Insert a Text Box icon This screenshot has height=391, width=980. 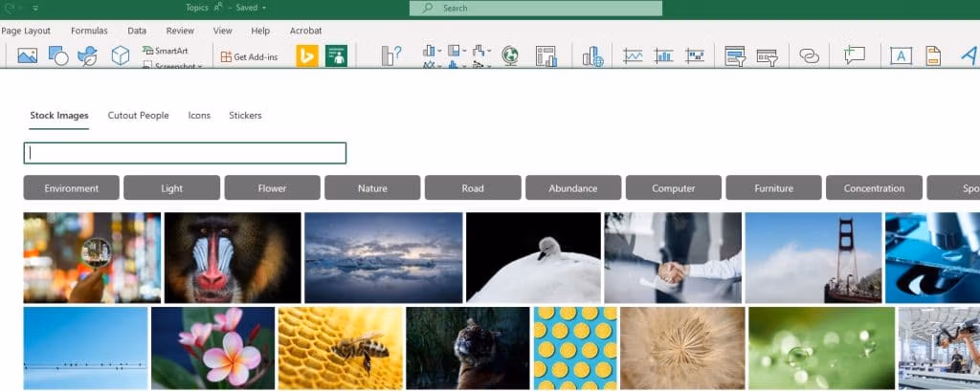coord(900,56)
